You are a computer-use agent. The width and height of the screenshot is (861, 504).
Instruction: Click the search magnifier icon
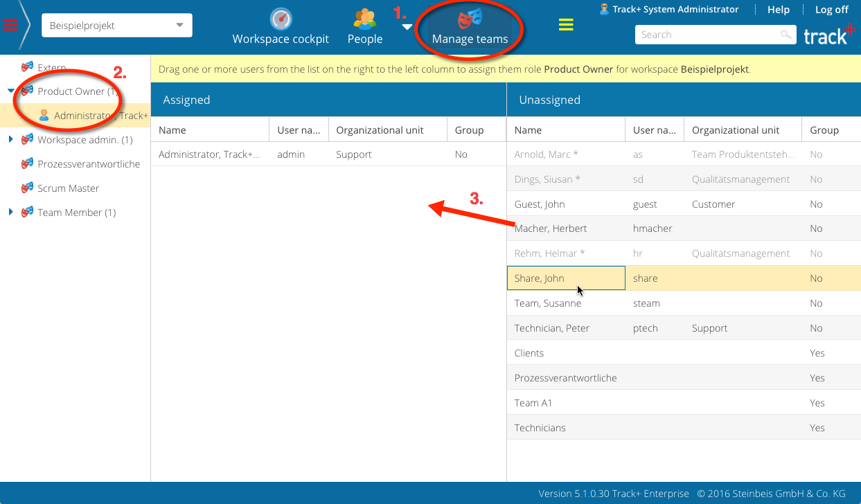[x=785, y=35]
